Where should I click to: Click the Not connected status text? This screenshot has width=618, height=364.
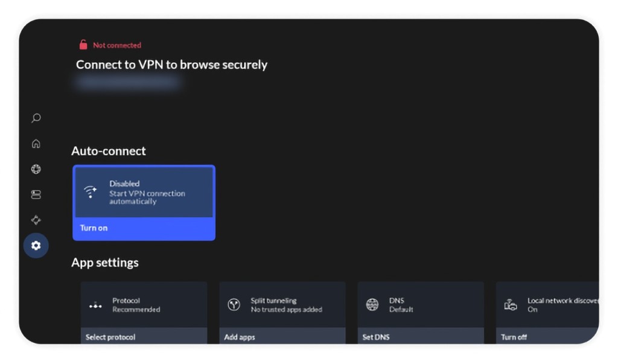(x=116, y=45)
